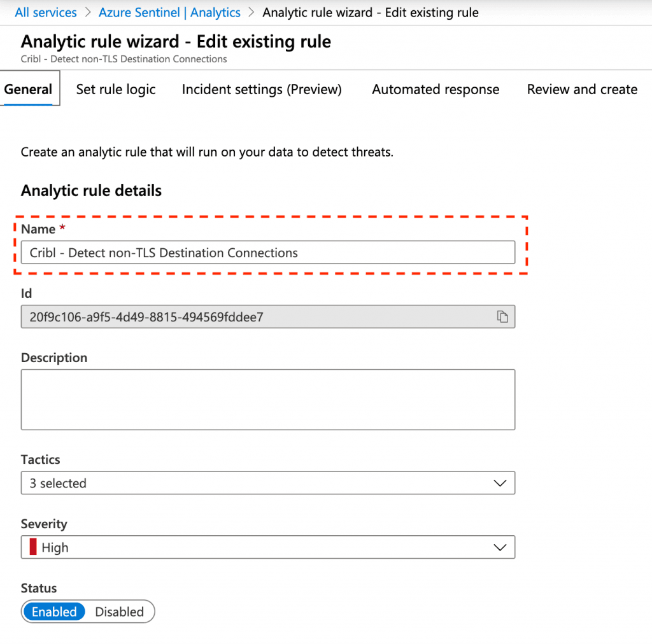Copy the rule Id to clipboard

[502, 317]
